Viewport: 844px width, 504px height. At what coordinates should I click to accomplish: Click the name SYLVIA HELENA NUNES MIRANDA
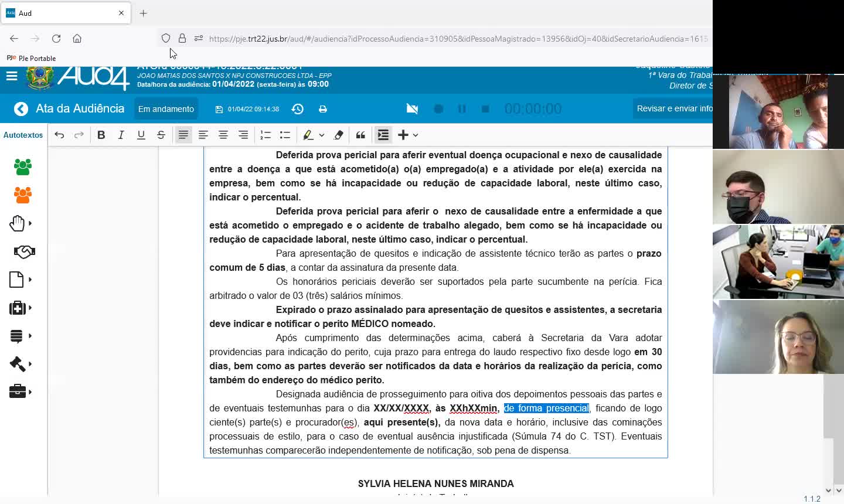click(436, 484)
